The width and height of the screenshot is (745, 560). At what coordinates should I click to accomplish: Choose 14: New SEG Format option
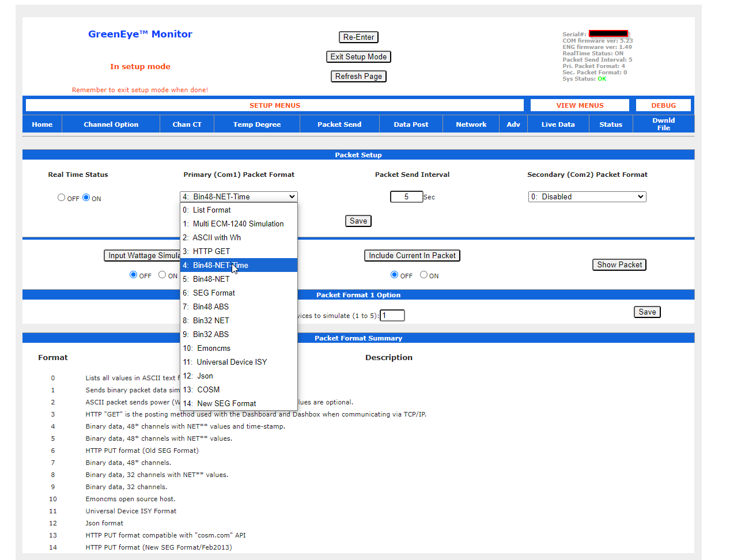[239, 404]
